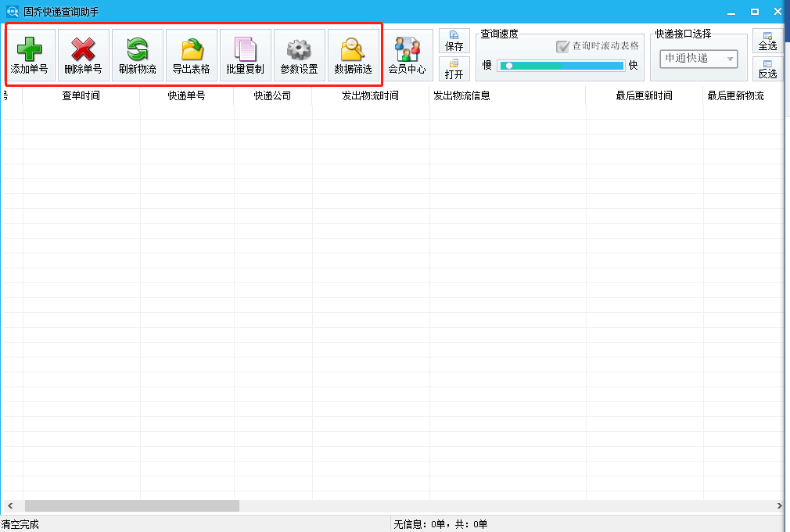Viewport: 790px width, 532px height.
Task: Open 数据筛选 data filter tool
Action: click(353, 55)
